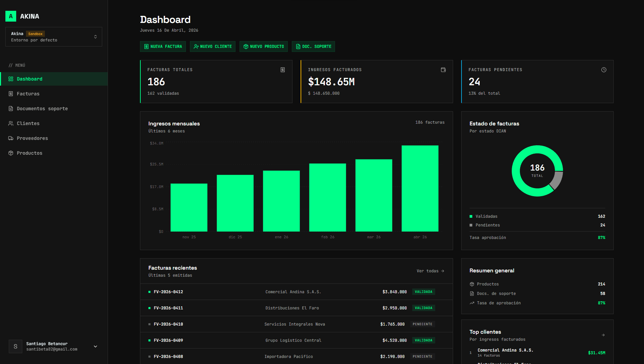This screenshot has width=644, height=364.
Task: Click the Pendientes count 24 in legend
Action: click(603, 225)
